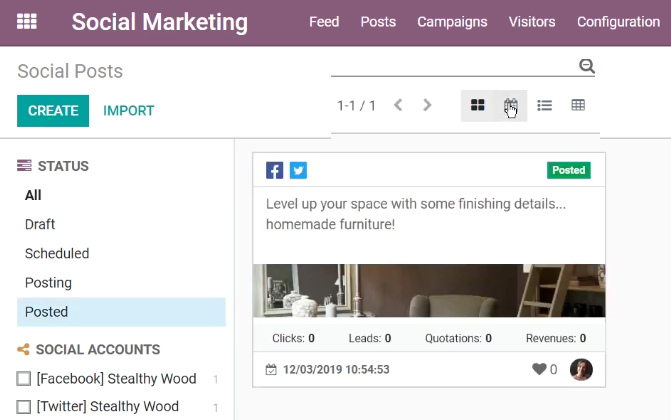Click the Facebook icon on post card

(x=274, y=170)
